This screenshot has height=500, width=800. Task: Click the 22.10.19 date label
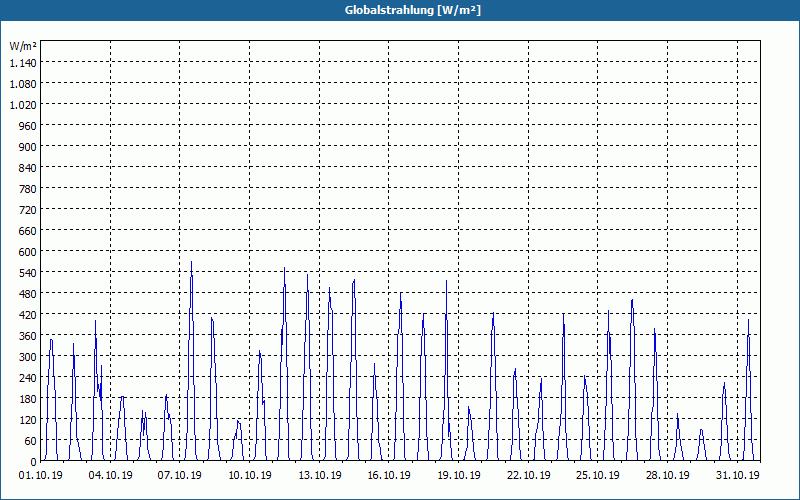(529, 475)
